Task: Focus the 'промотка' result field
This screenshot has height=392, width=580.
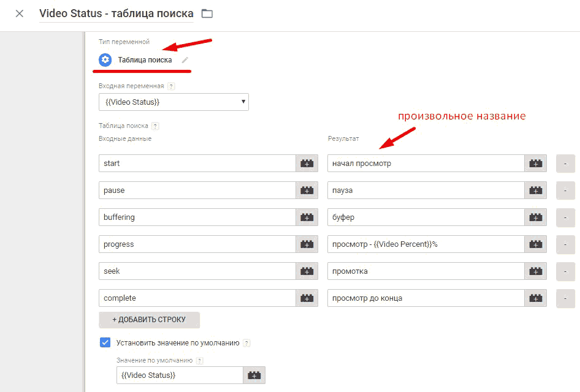Action: tap(425, 271)
